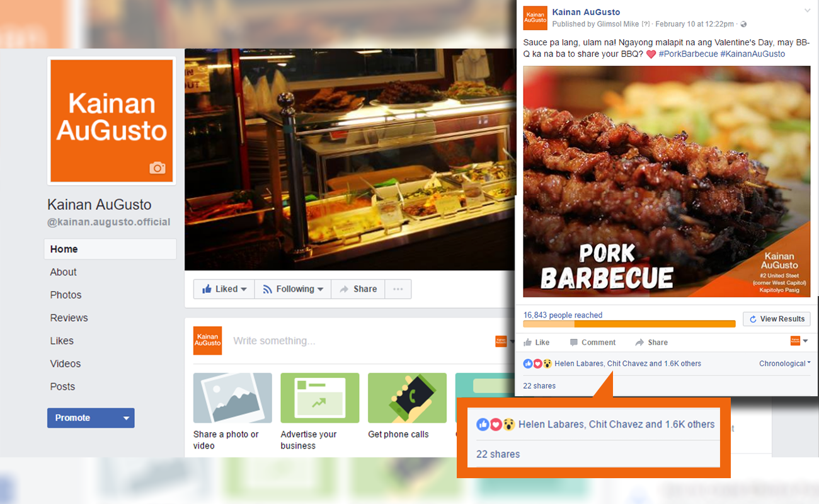Share the Pork Barbecue post
The width and height of the screenshot is (819, 504).
(651, 342)
